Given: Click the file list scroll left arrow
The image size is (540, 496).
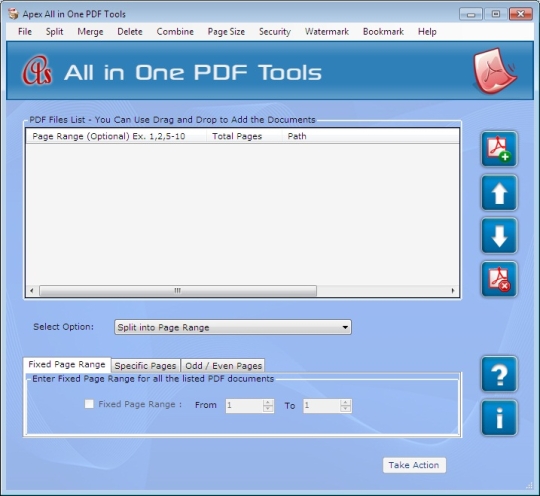Looking at the screenshot, I should click(x=32, y=291).
